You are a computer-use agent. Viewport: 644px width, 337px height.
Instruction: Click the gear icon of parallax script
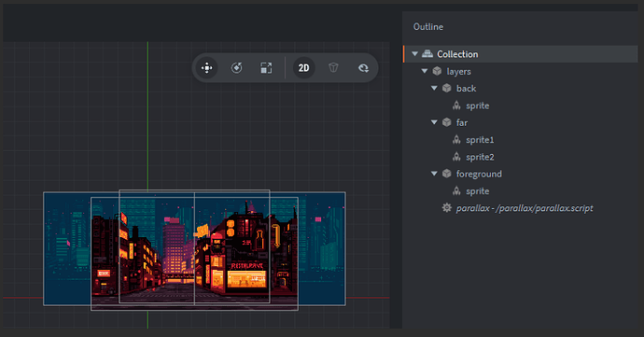pos(446,207)
